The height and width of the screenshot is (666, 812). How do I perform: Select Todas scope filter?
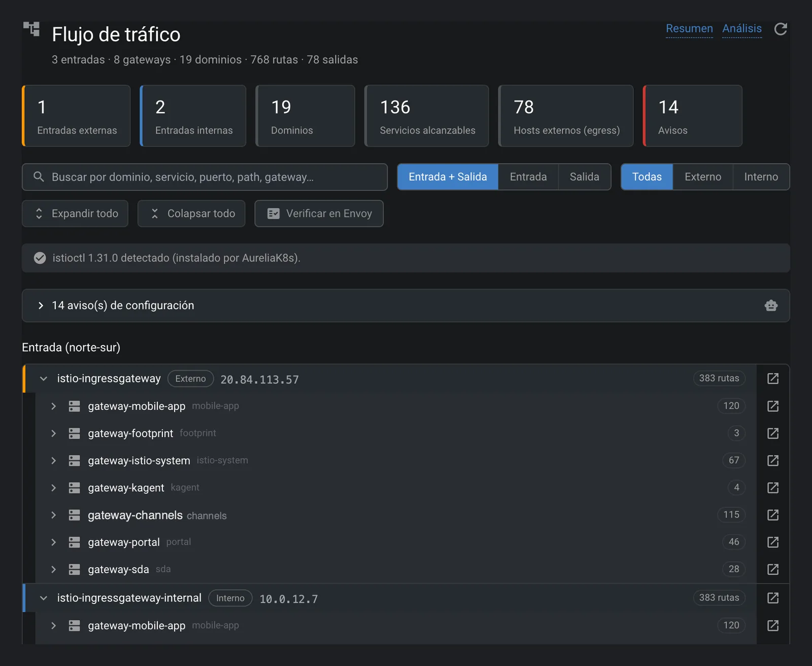click(647, 177)
